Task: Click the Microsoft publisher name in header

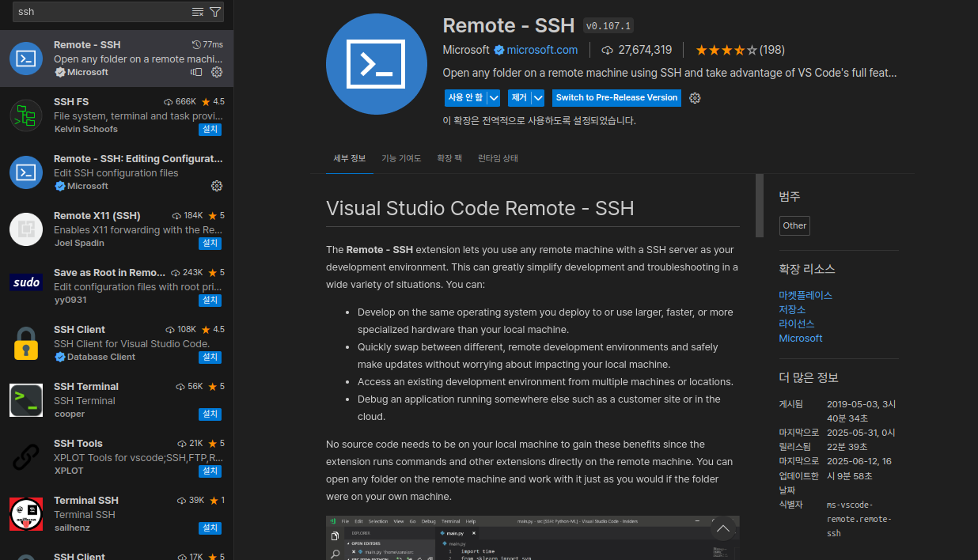Action: tap(466, 50)
